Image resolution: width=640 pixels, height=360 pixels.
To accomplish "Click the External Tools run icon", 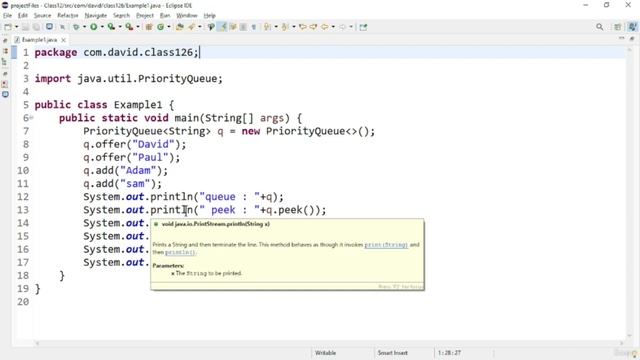I will [x=129, y=27].
